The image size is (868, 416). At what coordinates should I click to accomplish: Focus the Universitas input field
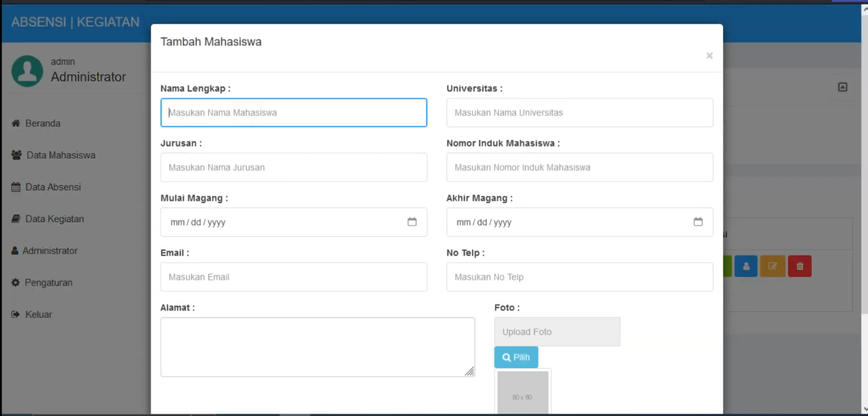[580, 112]
